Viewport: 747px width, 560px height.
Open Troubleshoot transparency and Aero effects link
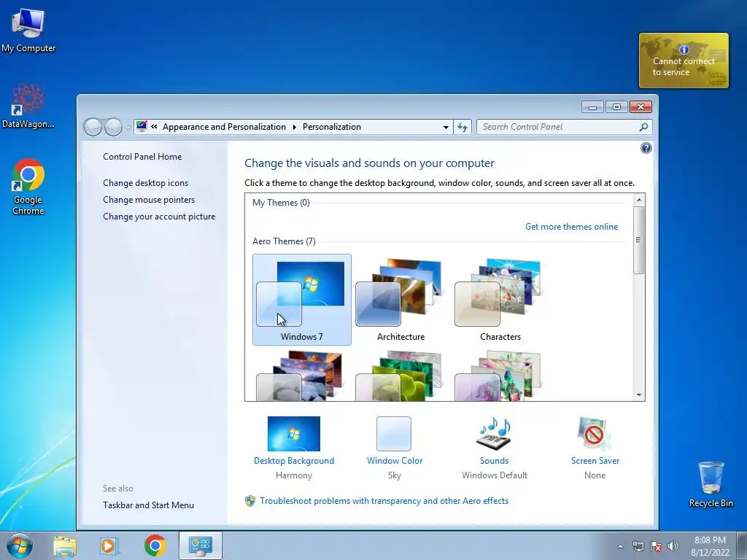click(x=384, y=501)
